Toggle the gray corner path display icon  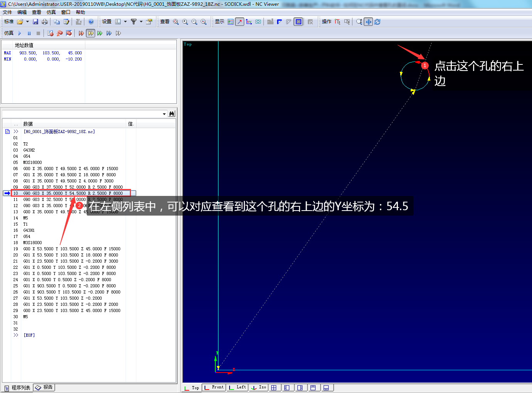[289, 22]
